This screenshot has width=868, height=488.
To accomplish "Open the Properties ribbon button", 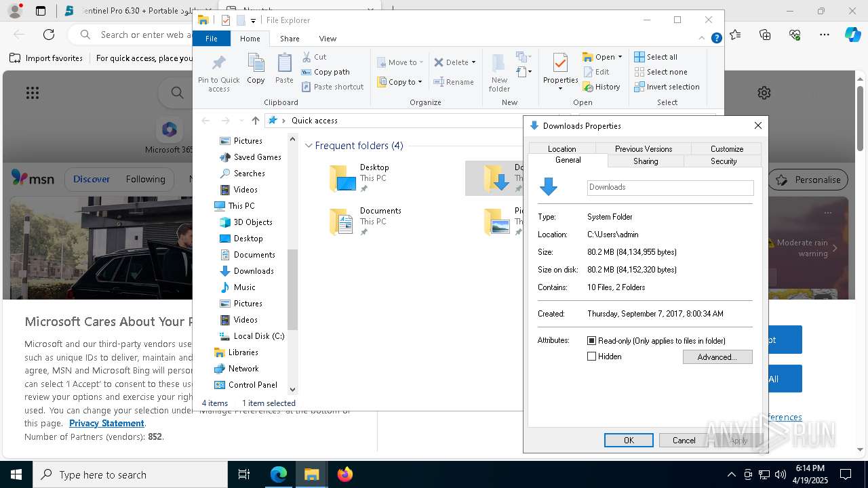I will click(x=560, y=73).
